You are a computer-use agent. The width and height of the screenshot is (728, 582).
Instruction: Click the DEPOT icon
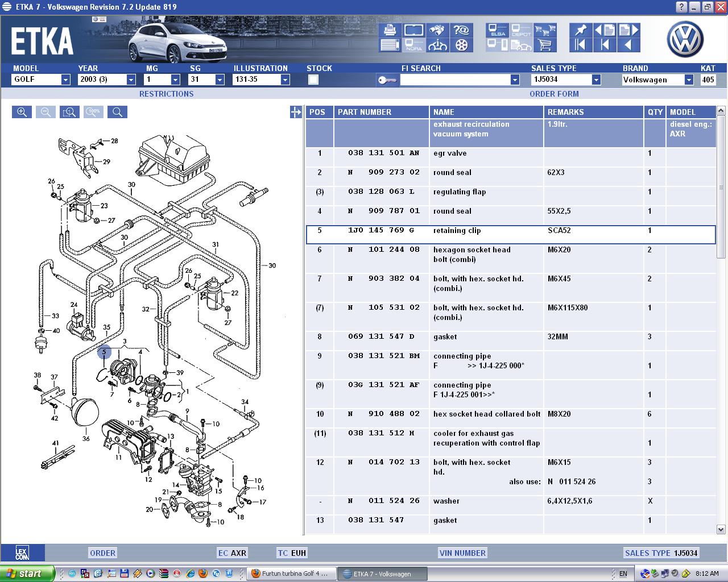point(521,30)
